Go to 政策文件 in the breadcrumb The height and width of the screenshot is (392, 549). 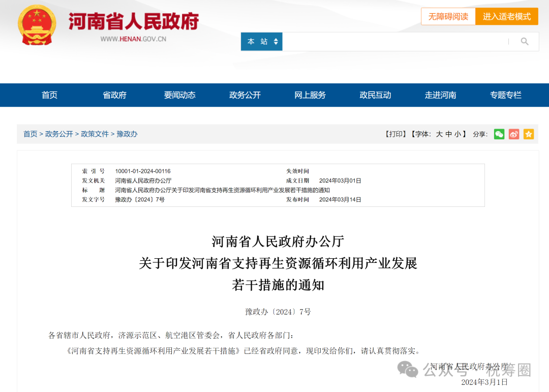pos(95,134)
